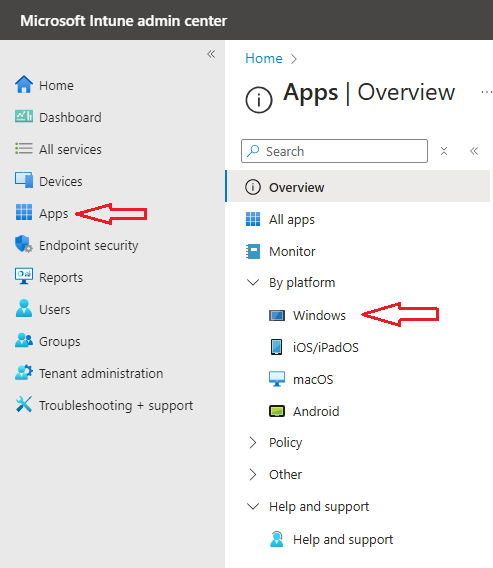The height and width of the screenshot is (568, 493).
Task: Click the Home breadcrumb link
Action: point(264,58)
